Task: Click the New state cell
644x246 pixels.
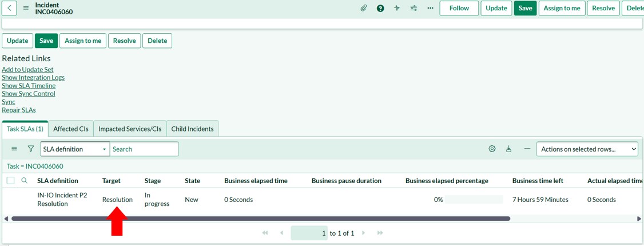Action: (x=192, y=200)
